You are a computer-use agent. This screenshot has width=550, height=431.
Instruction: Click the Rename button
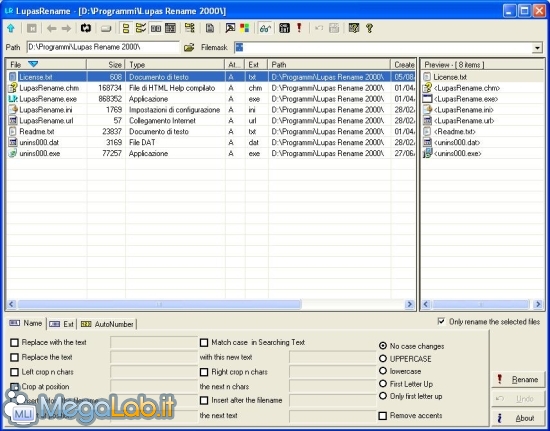tap(518, 379)
